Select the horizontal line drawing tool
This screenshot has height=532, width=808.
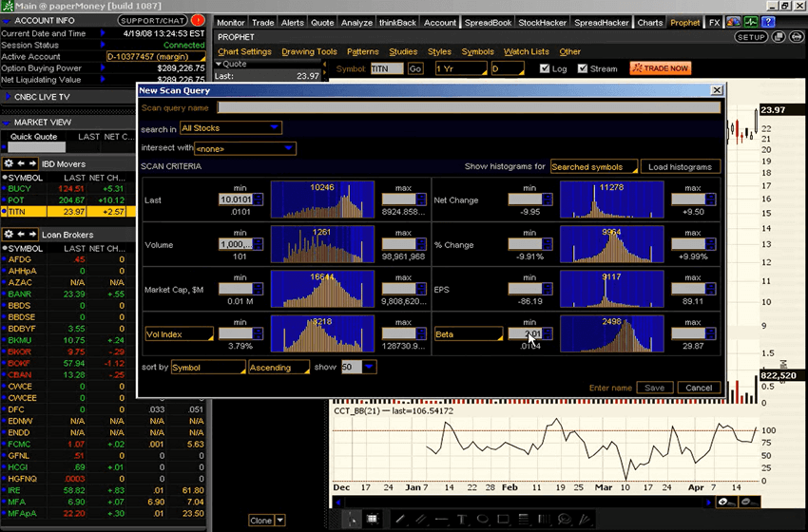click(x=440, y=519)
